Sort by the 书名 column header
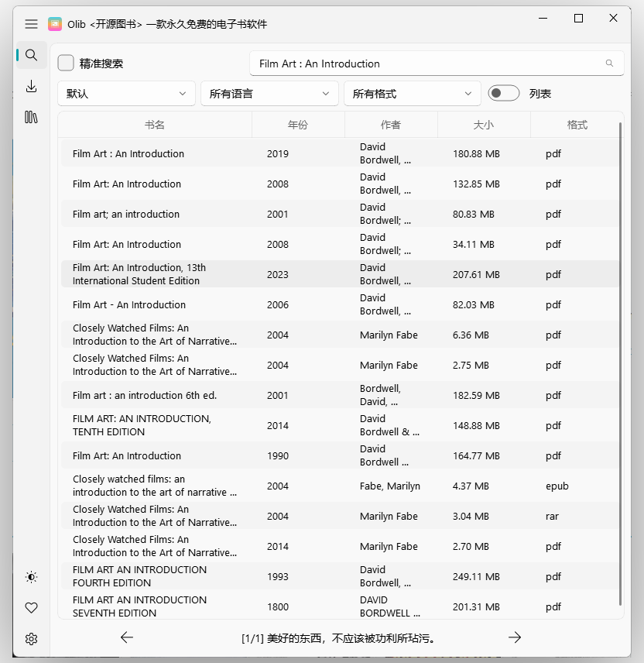This screenshot has width=644, height=663. (155, 125)
